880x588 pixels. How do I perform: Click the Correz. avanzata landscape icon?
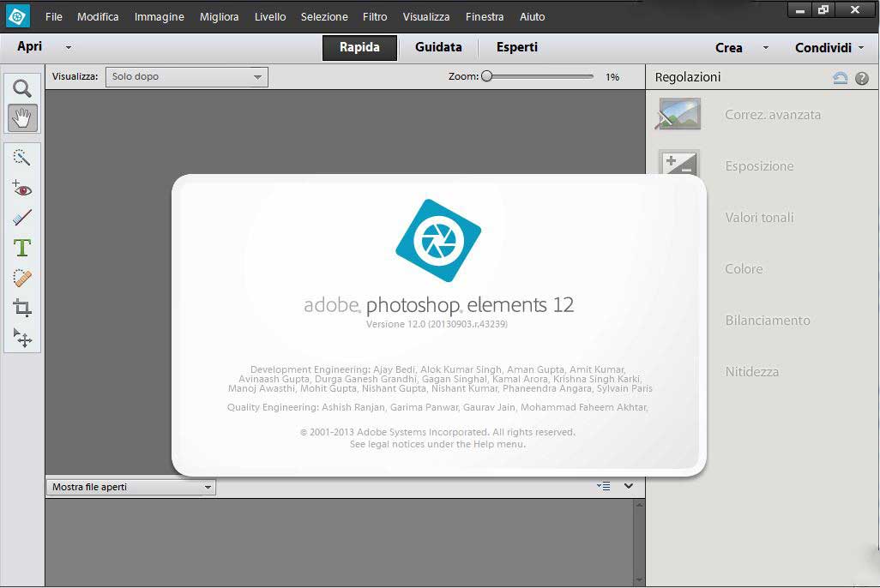678,114
